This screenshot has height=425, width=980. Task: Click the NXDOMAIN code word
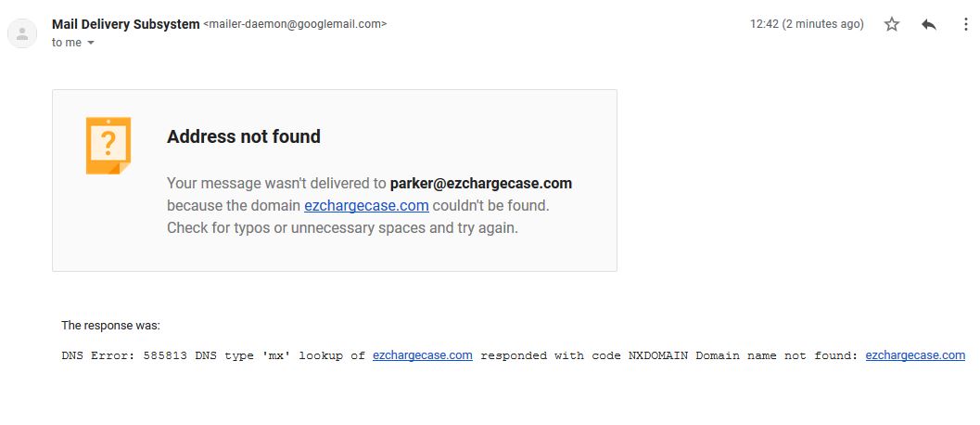click(658, 355)
